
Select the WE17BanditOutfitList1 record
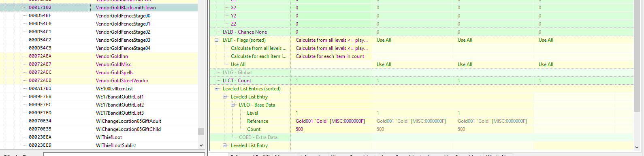click(x=120, y=97)
